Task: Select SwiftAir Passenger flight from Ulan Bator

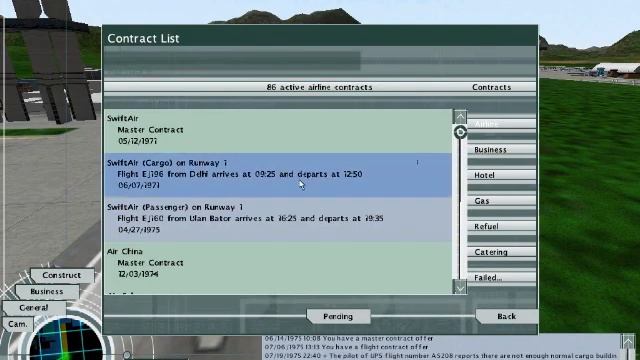Action: coord(278,220)
